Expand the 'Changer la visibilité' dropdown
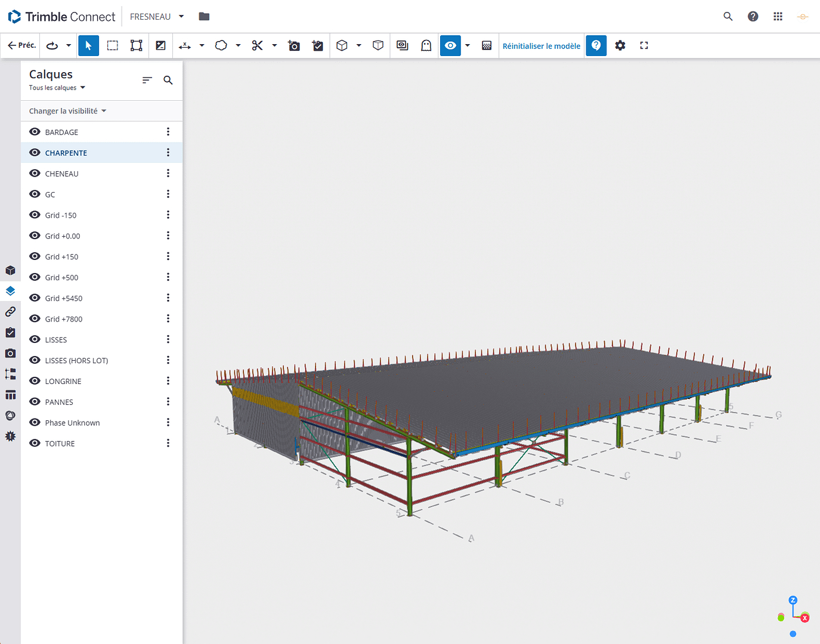The width and height of the screenshot is (820, 644). pos(67,111)
